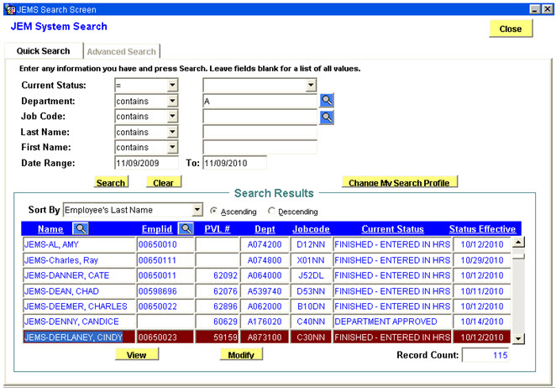Image resolution: width=556 pixels, height=392 pixels.
Task: Select the JEMS-Charles, Ray row
Action: pyautogui.click(x=80, y=260)
